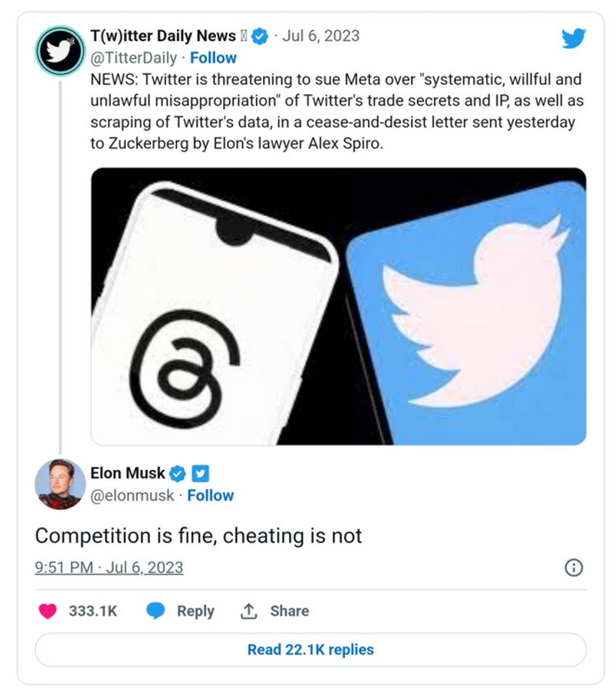
Task: Follow the @TitterDaily account
Action: tap(213, 58)
